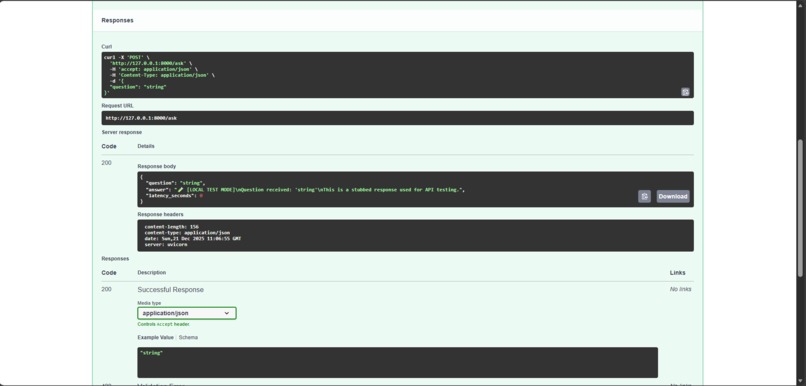
Task: Copy the curl command to clipboard
Action: (x=685, y=92)
